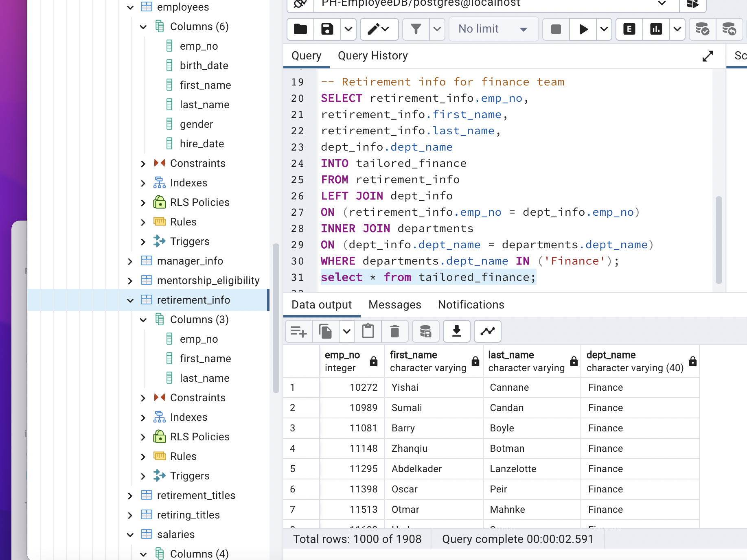Execute the query with the play button

[583, 29]
